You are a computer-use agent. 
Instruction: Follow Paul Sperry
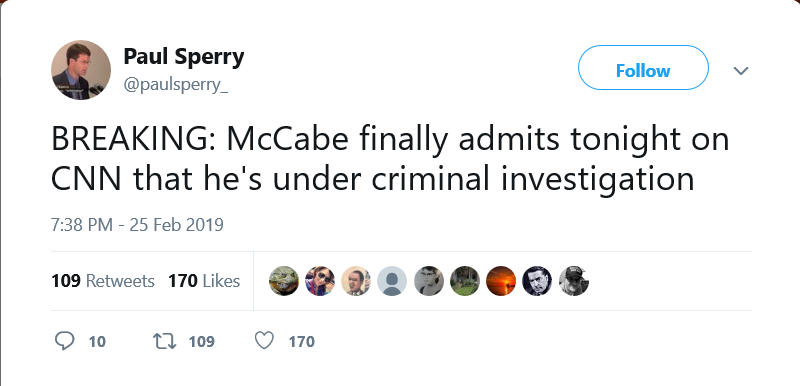(643, 70)
